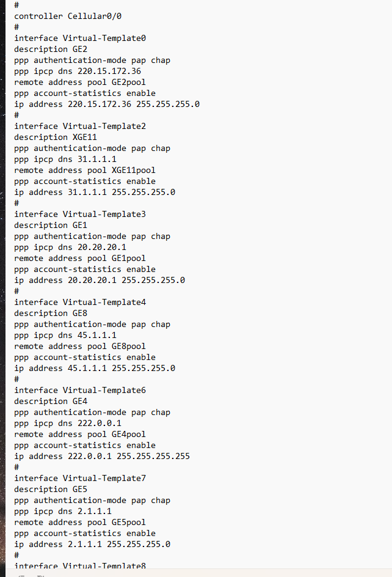Click ppp ipcp dns 20.20.20.1 line
This screenshot has width=392, height=577.
70,247
